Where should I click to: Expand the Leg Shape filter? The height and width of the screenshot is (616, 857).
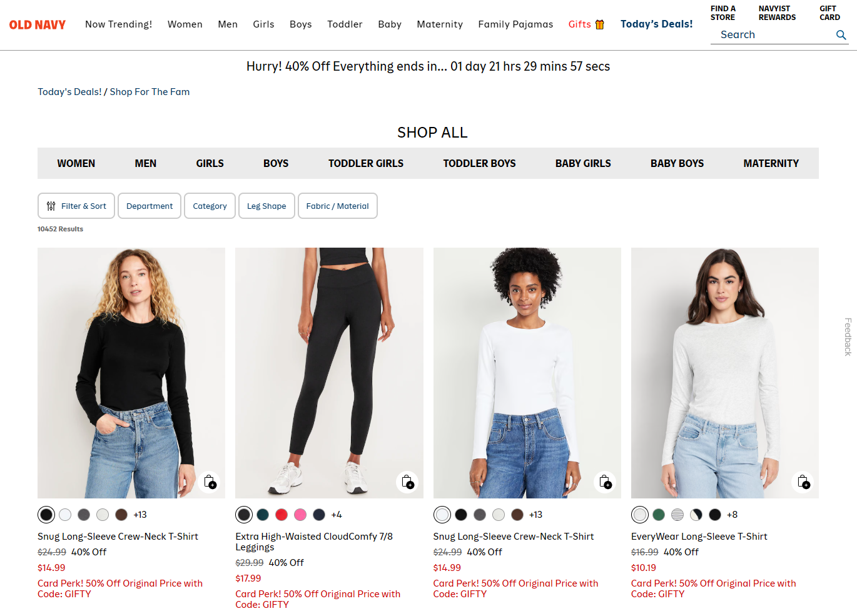(266, 206)
